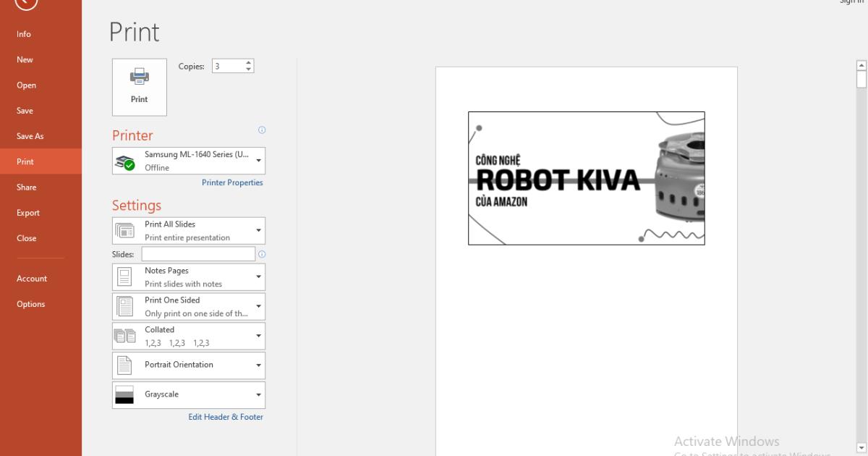Select the Print sidebar tab
The height and width of the screenshot is (456, 868).
tap(41, 161)
